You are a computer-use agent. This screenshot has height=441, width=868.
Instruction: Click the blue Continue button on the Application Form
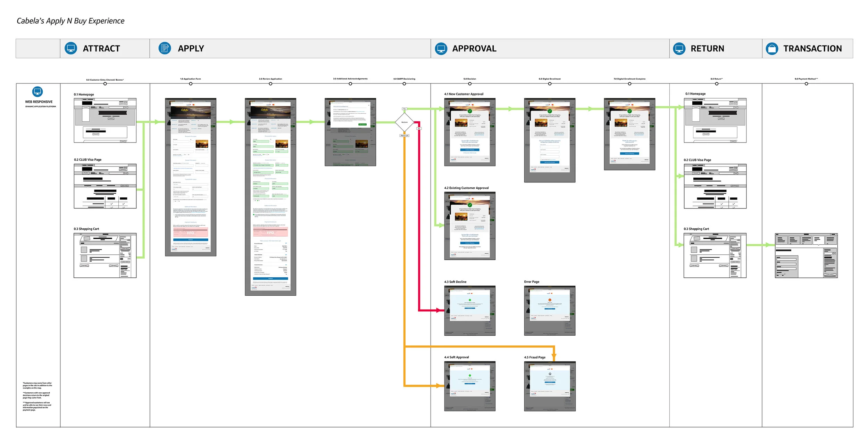[x=191, y=240]
